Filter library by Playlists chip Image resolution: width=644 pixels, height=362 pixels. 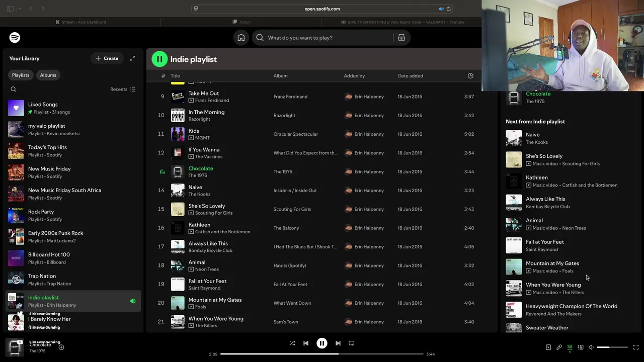[21, 75]
